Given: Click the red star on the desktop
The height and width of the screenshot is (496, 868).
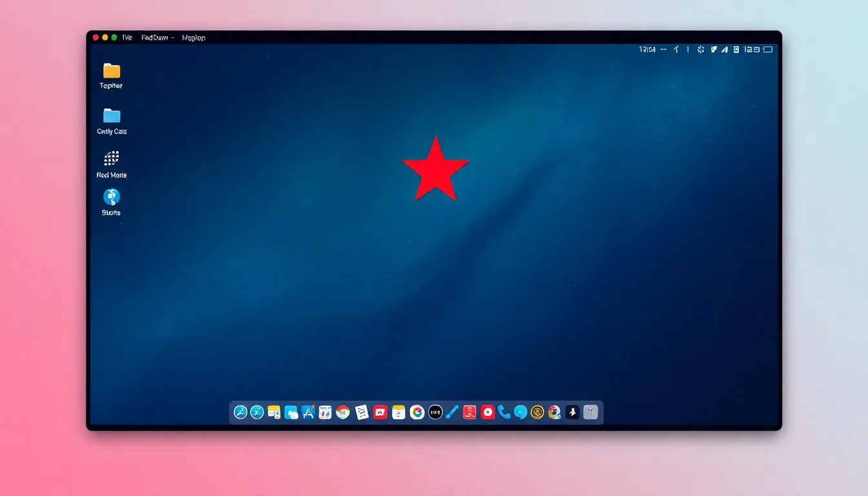Looking at the screenshot, I should tap(436, 170).
